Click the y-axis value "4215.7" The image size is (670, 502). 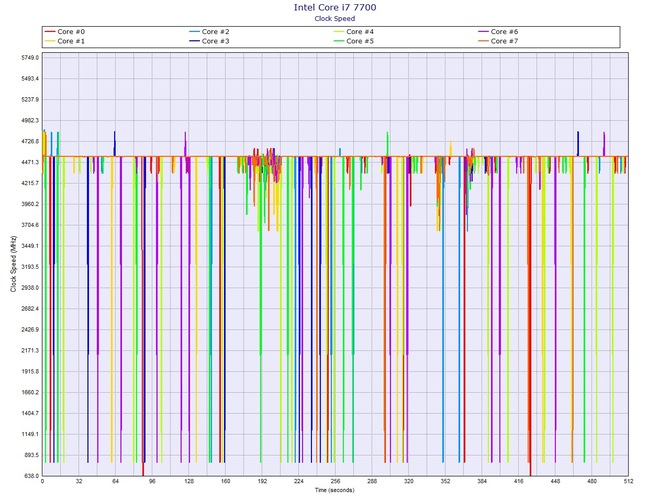click(30, 183)
